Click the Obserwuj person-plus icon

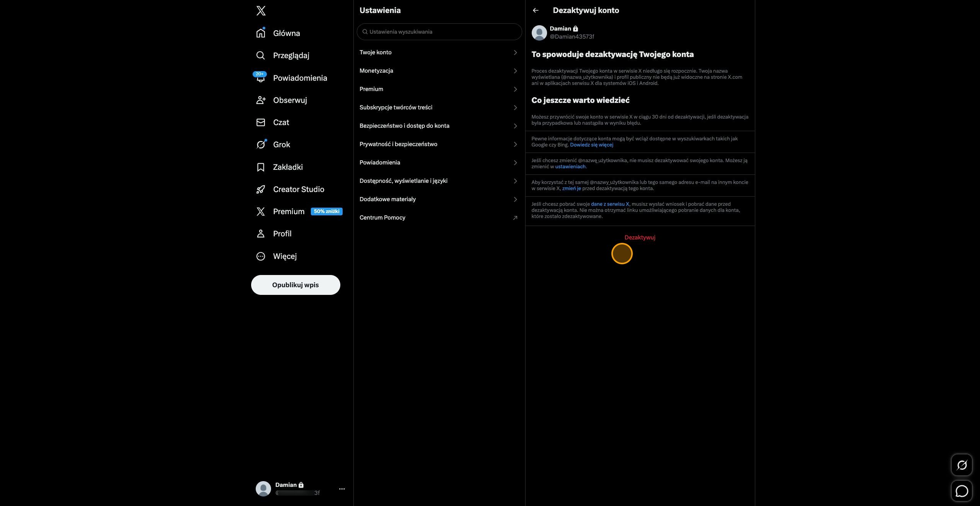point(261,100)
